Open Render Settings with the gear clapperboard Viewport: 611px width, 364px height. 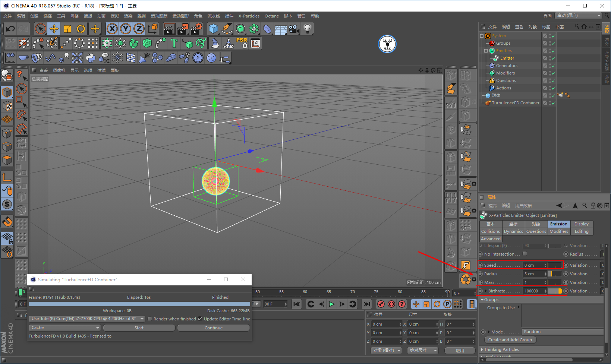[196, 29]
